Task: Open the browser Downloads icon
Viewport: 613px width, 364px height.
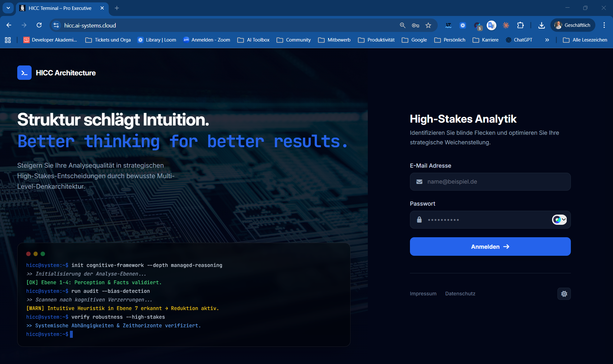Action: click(x=541, y=25)
